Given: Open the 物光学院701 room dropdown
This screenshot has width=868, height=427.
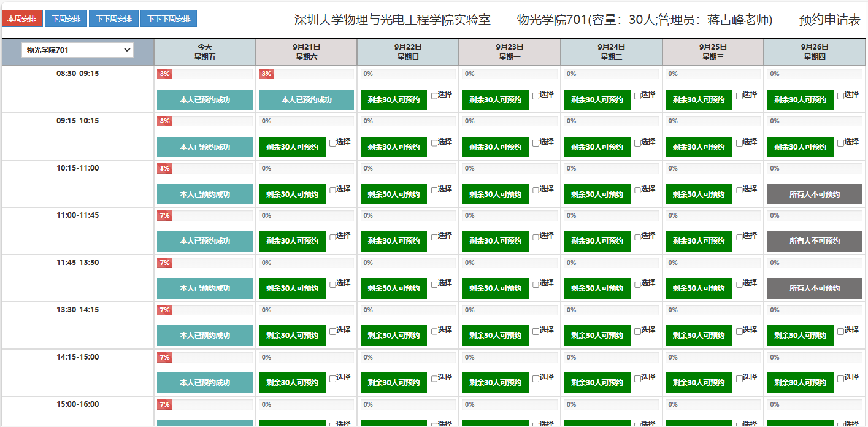Looking at the screenshot, I should click(77, 50).
